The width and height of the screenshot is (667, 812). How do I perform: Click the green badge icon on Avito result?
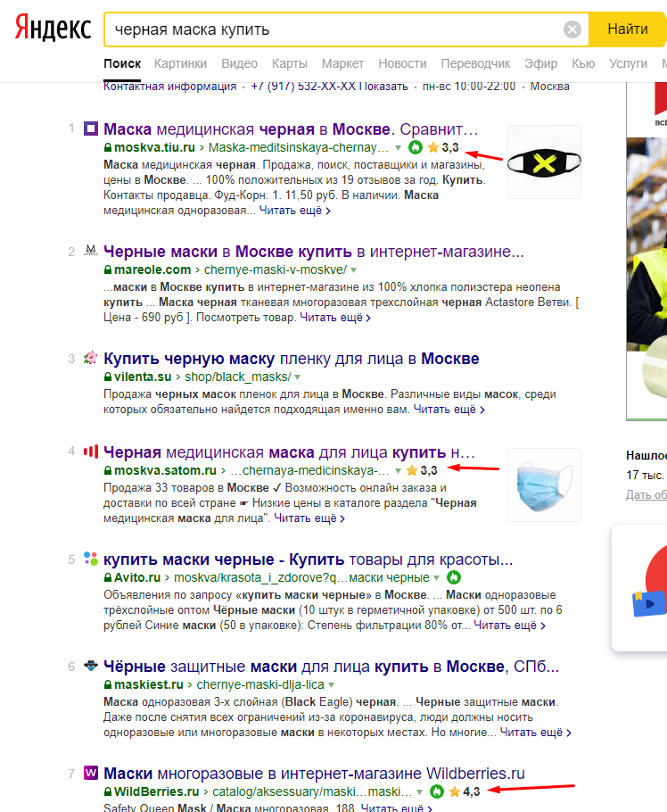[453, 577]
